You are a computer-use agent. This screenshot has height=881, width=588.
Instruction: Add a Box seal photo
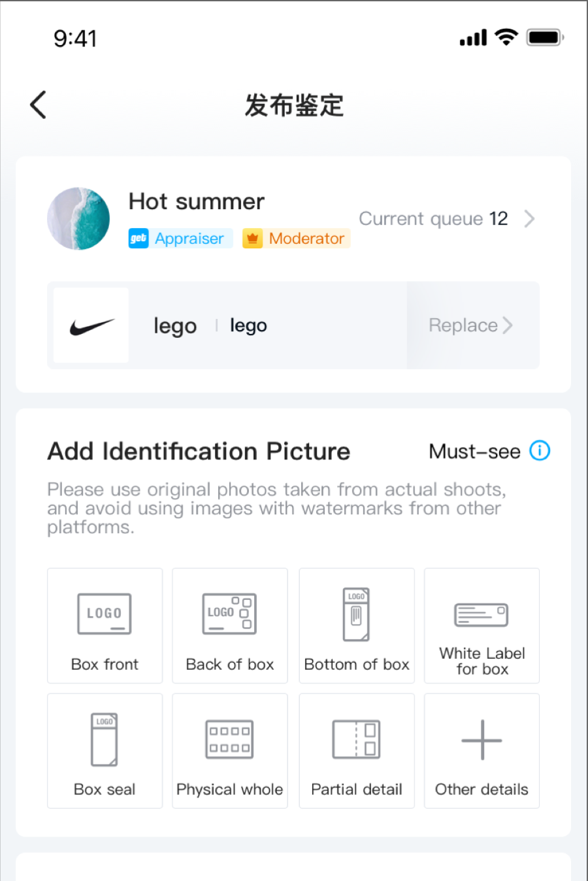tap(105, 751)
